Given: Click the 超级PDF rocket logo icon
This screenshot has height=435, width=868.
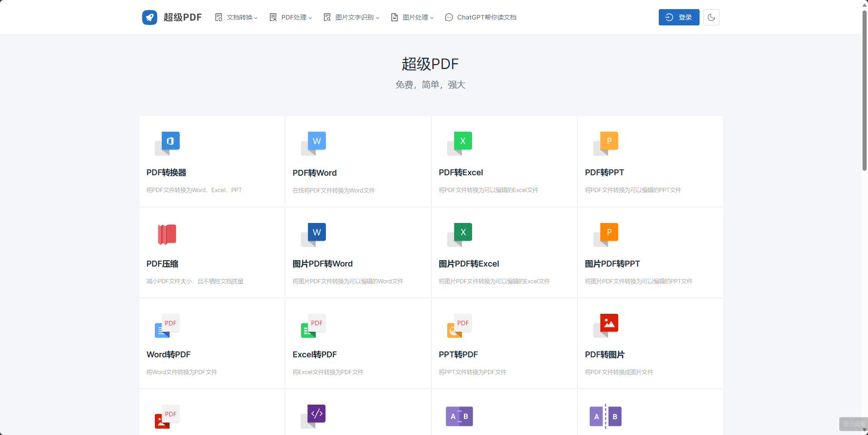Looking at the screenshot, I should 149,17.
